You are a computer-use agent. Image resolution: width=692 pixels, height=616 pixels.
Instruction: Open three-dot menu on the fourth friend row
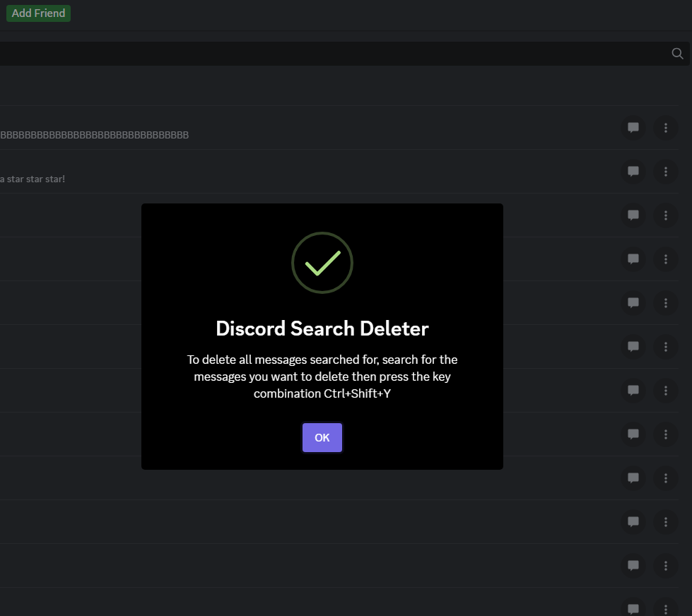tap(666, 259)
